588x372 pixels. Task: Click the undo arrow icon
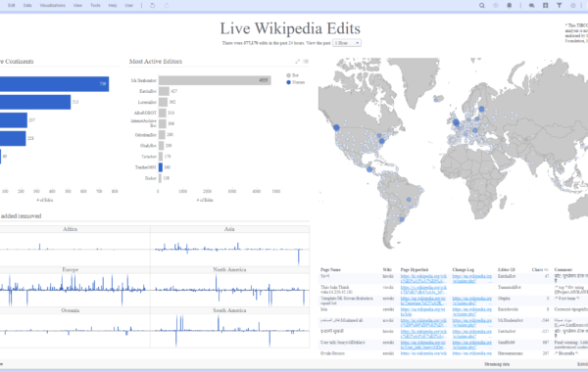[x=152, y=5]
